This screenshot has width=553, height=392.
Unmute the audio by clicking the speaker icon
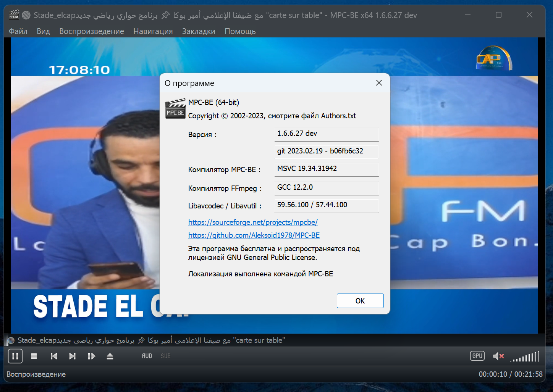(x=498, y=356)
